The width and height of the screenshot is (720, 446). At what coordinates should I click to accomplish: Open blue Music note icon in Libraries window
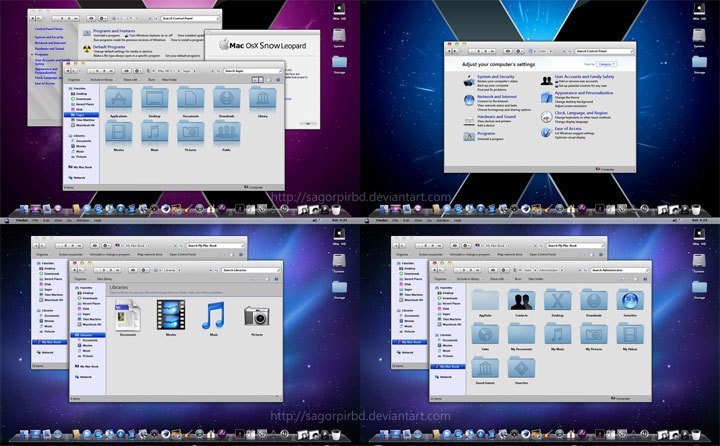(x=214, y=315)
